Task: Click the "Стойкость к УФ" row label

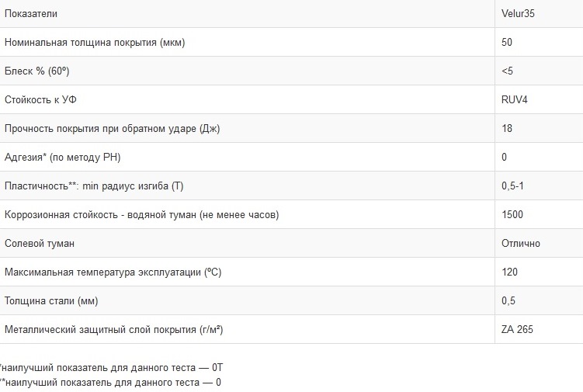Action: [40, 99]
